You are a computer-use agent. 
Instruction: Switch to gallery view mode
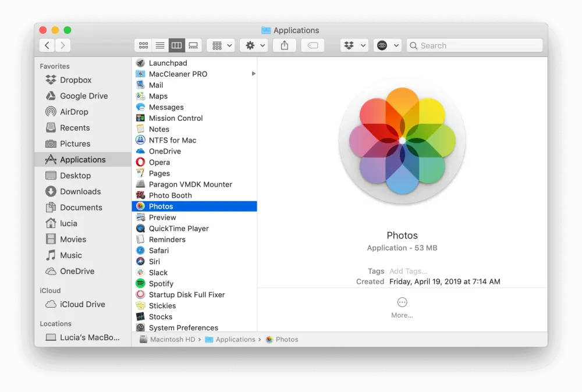click(x=193, y=45)
